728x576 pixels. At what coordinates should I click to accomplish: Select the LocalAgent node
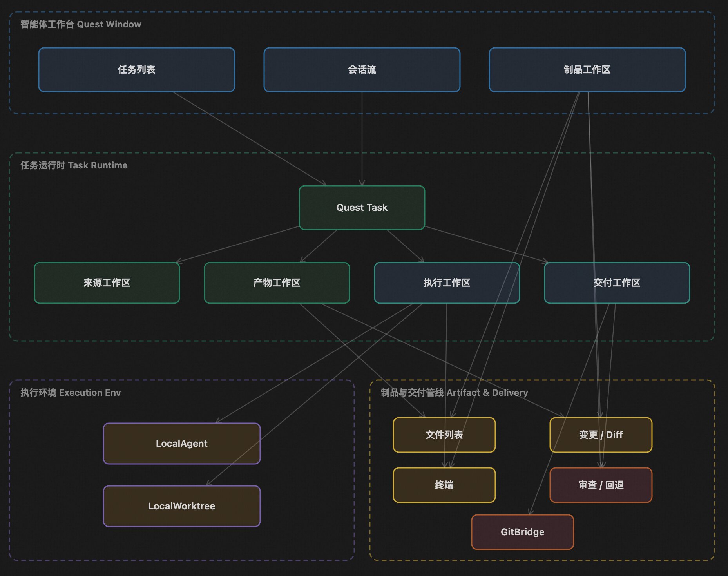pos(182,444)
